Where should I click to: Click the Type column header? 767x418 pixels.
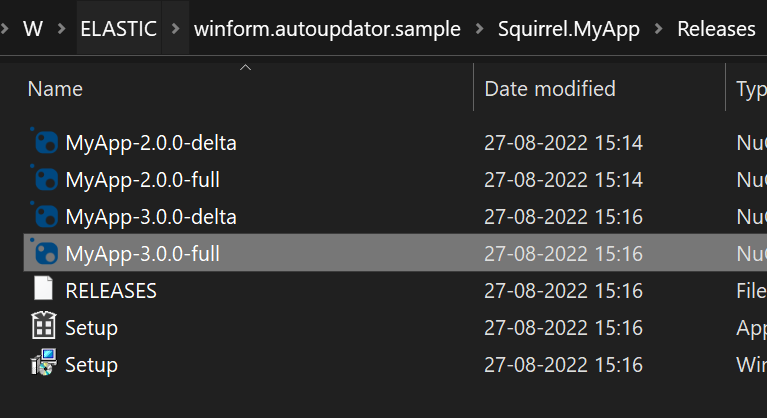750,89
